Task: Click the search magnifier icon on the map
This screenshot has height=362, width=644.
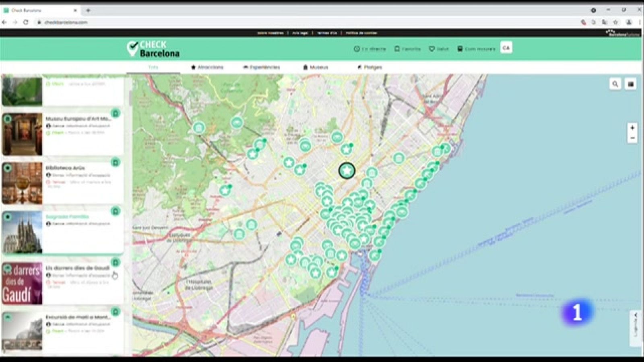Action: (x=615, y=84)
